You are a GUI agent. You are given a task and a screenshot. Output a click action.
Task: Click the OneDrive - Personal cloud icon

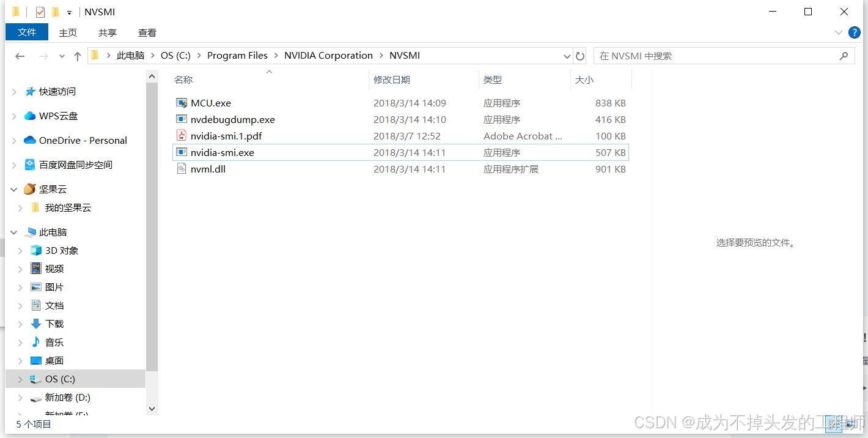30,140
